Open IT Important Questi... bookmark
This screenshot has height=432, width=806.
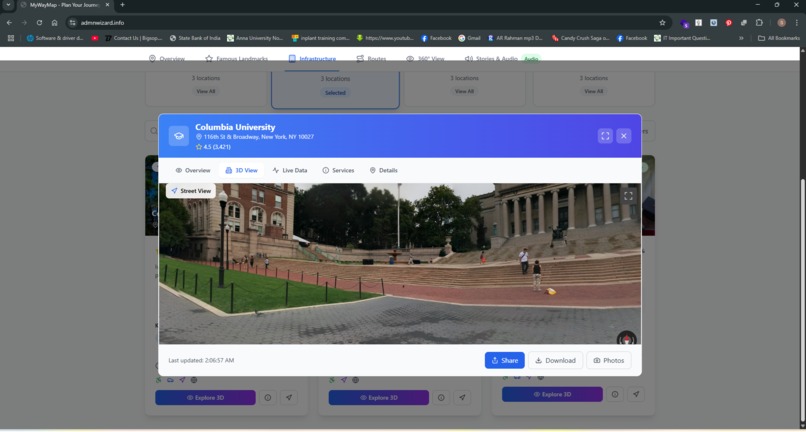tap(682, 38)
